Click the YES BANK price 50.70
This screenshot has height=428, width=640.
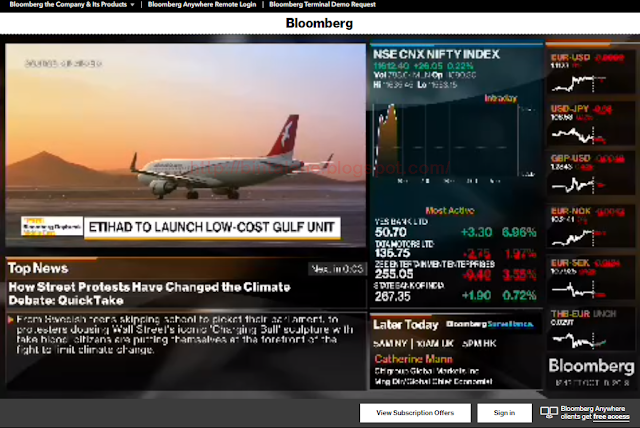point(391,233)
